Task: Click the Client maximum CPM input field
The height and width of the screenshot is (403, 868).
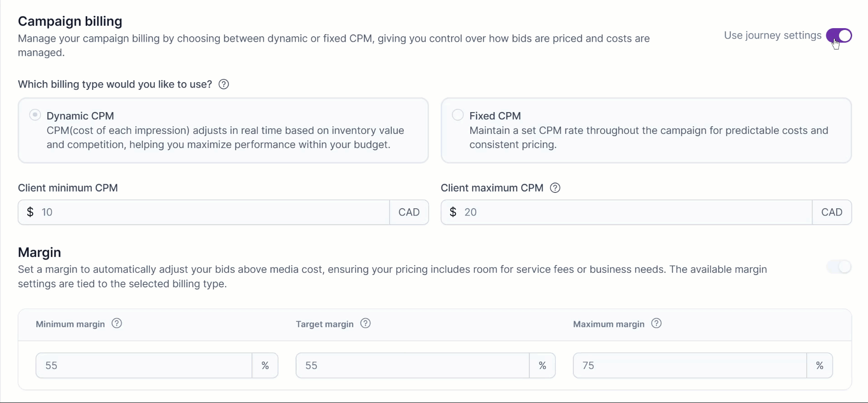Action: tap(636, 212)
